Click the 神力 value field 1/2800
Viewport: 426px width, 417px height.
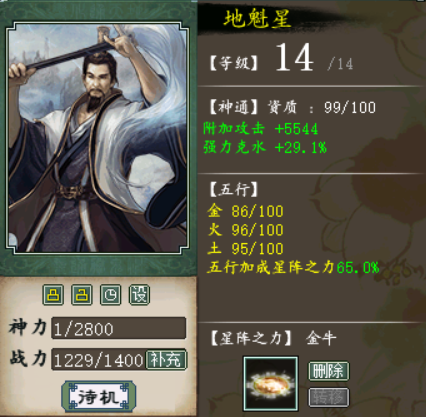pyautogui.click(x=119, y=328)
